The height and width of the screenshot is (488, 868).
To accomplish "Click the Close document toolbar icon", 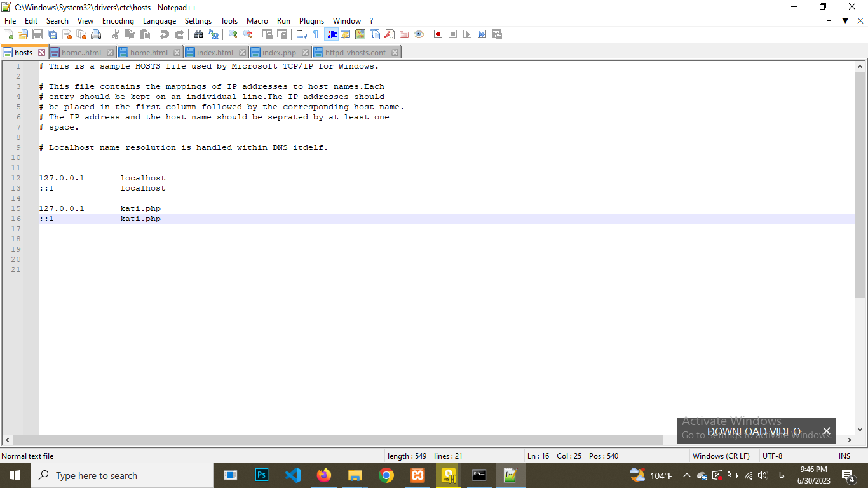I will coord(67,34).
